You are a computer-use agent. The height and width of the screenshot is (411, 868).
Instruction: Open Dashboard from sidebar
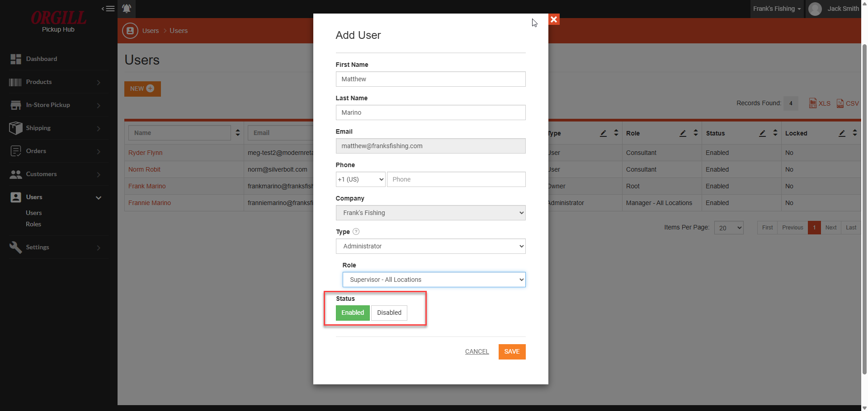42,59
